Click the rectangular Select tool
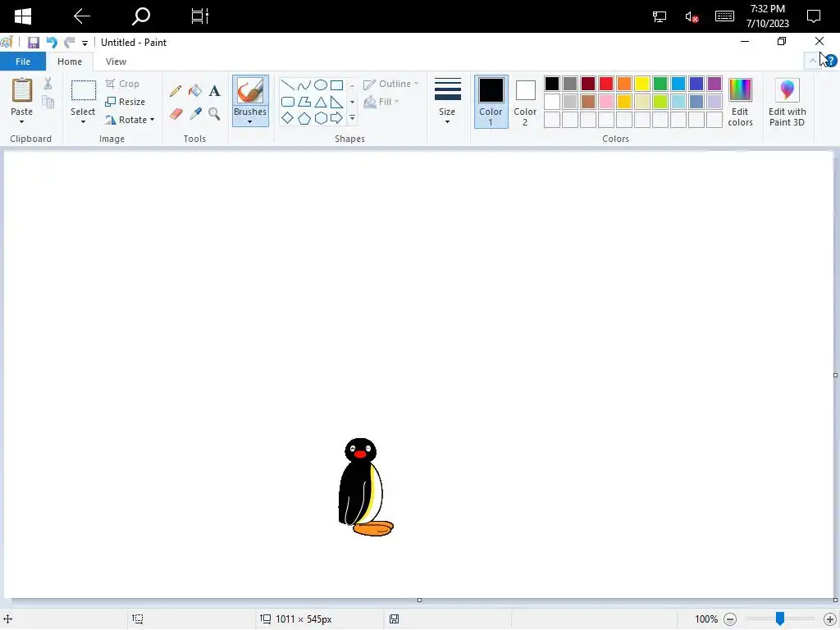The height and width of the screenshot is (630, 840). tap(84, 90)
